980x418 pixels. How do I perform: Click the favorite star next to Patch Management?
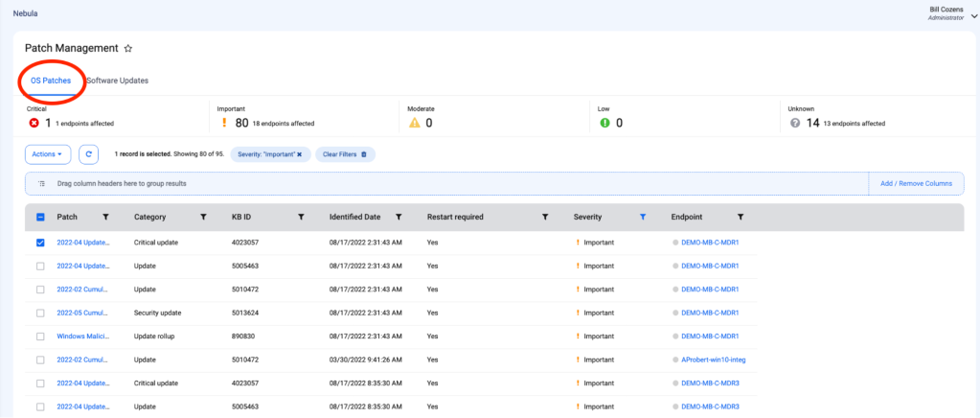click(128, 48)
